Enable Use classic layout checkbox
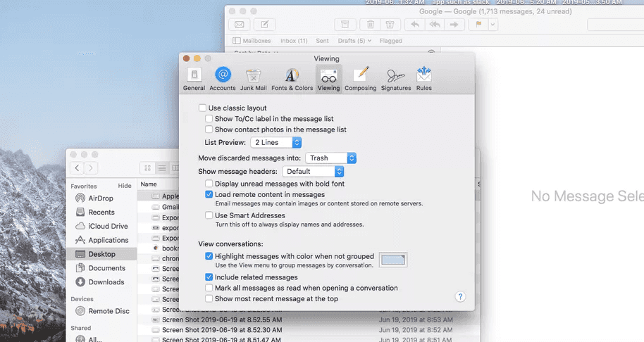 [203, 108]
